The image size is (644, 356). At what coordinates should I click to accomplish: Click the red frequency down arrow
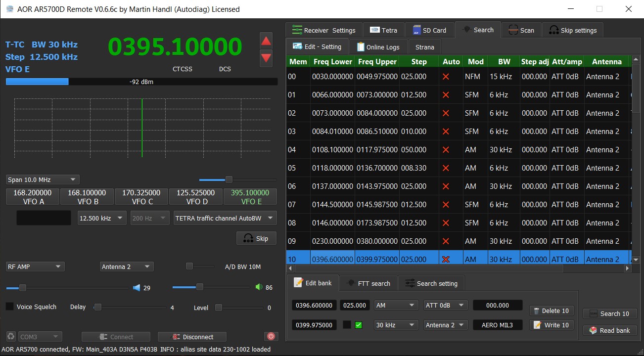tap(266, 58)
